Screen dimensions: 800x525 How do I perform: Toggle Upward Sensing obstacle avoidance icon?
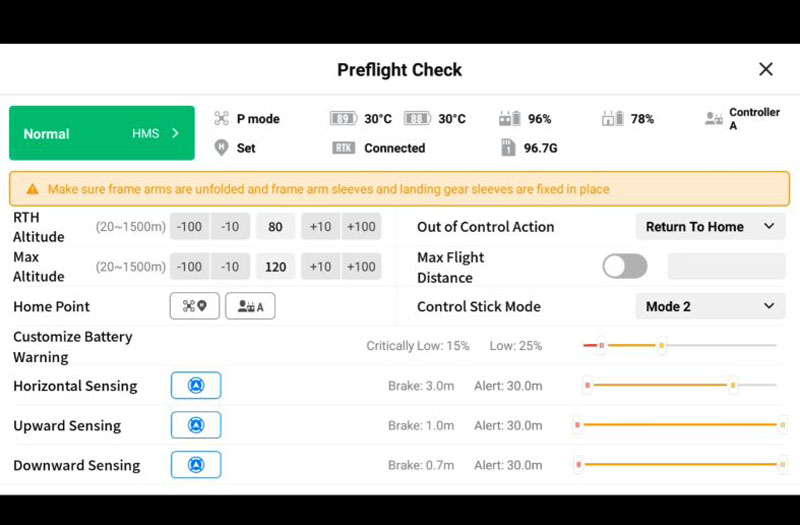click(x=196, y=425)
